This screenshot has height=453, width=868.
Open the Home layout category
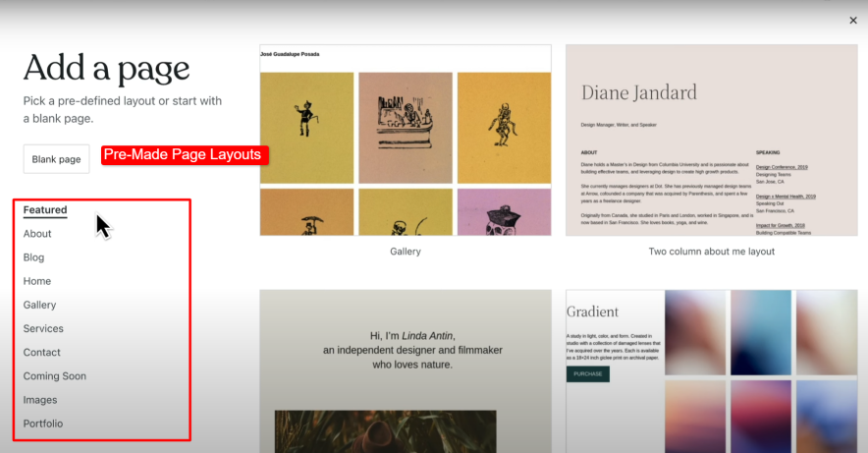click(x=37, y=281)
